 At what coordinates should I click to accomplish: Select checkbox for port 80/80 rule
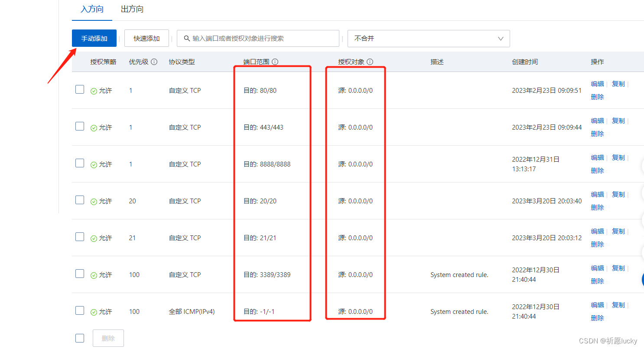coord(80,89)
